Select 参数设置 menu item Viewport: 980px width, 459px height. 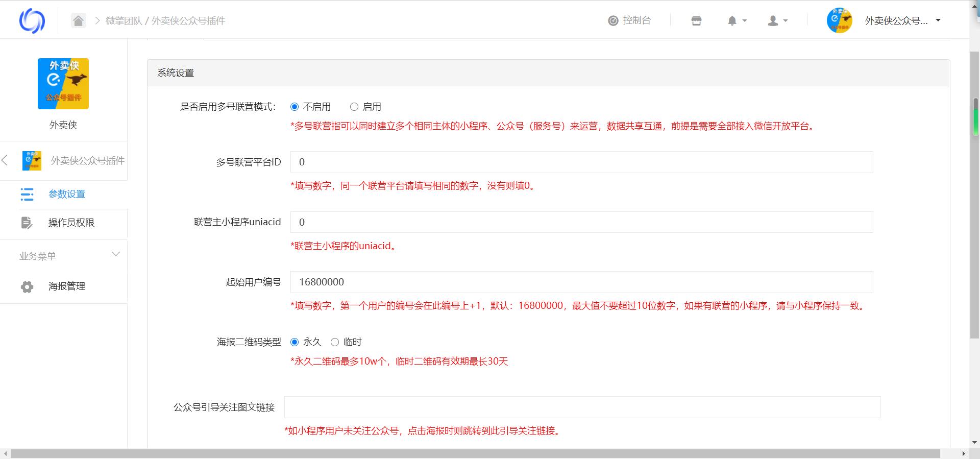coord(67,194)
